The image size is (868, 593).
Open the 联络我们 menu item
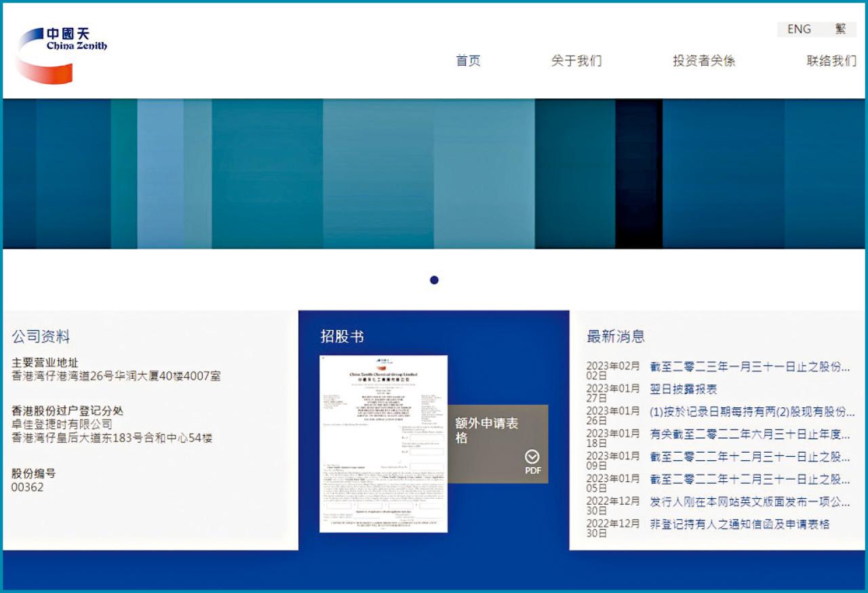tap(831, 61)
